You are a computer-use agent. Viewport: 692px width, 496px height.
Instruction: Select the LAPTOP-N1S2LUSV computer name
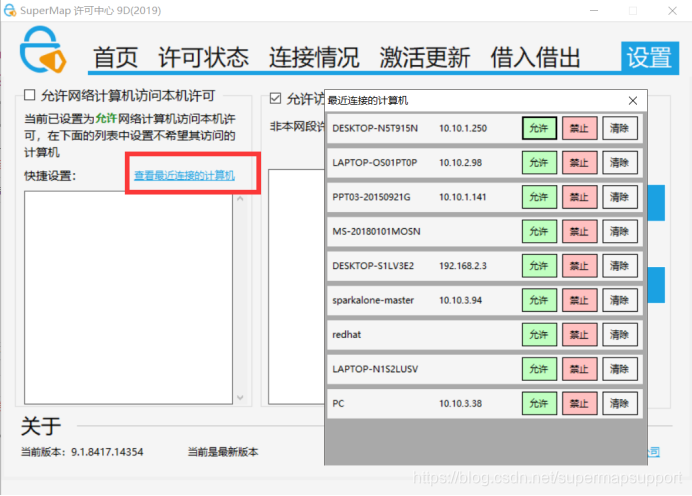[x=375, y=369]
